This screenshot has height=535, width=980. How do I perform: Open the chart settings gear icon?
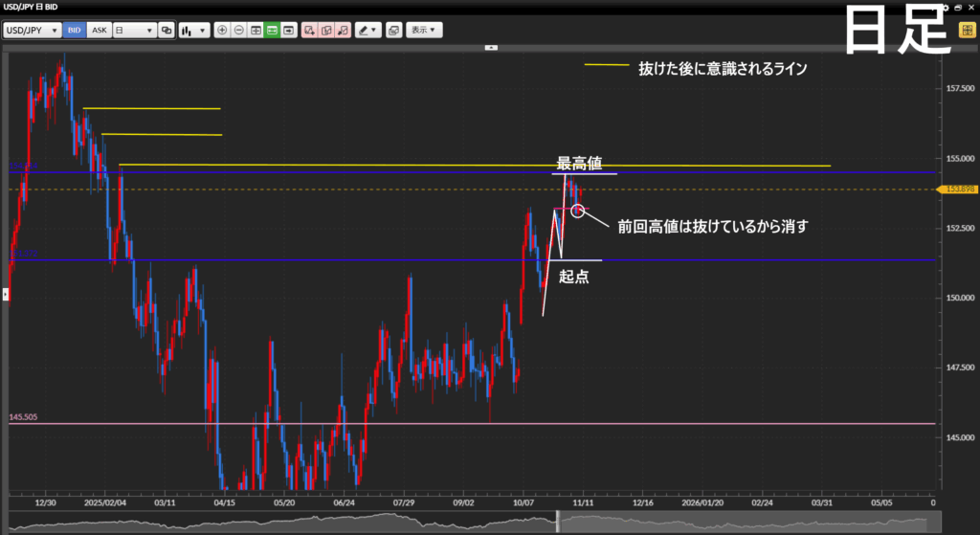click(x=947, y=8)
